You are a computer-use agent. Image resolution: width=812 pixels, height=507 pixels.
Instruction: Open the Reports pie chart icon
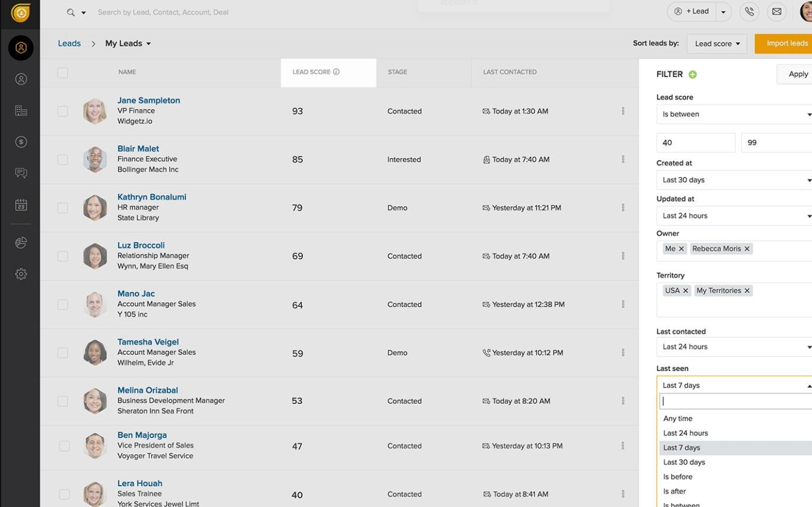pos(21,243)
